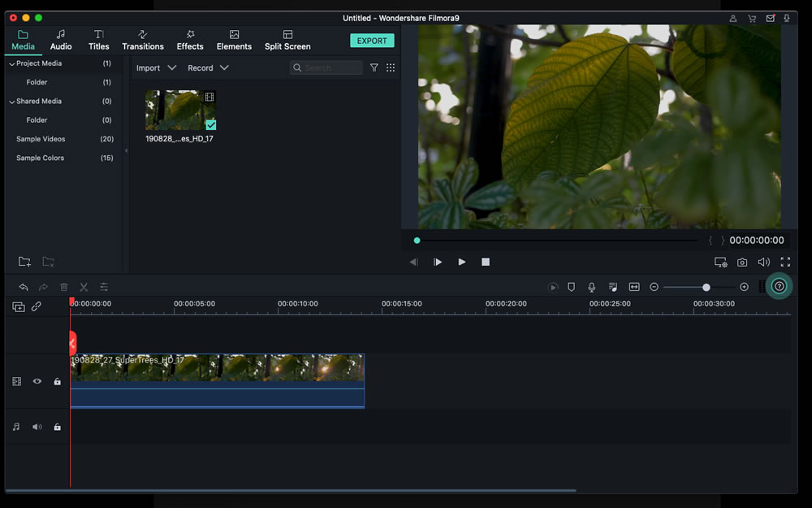Open the Effects tab

click(x=190, y=40)
